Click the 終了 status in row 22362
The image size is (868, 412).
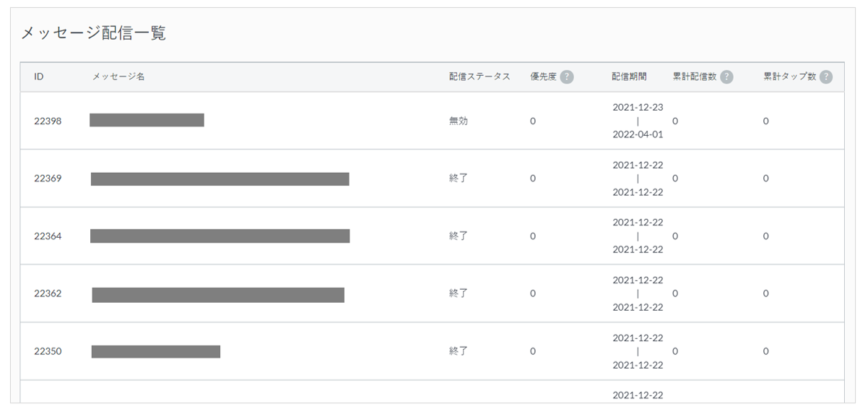pyautogui.click(x=459, y=294)
